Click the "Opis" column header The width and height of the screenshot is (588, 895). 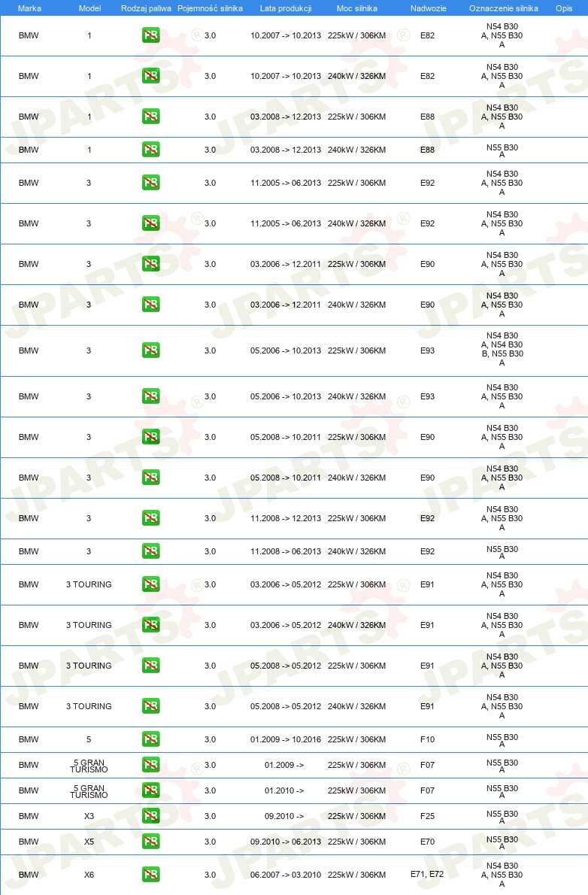coord(564,8)
